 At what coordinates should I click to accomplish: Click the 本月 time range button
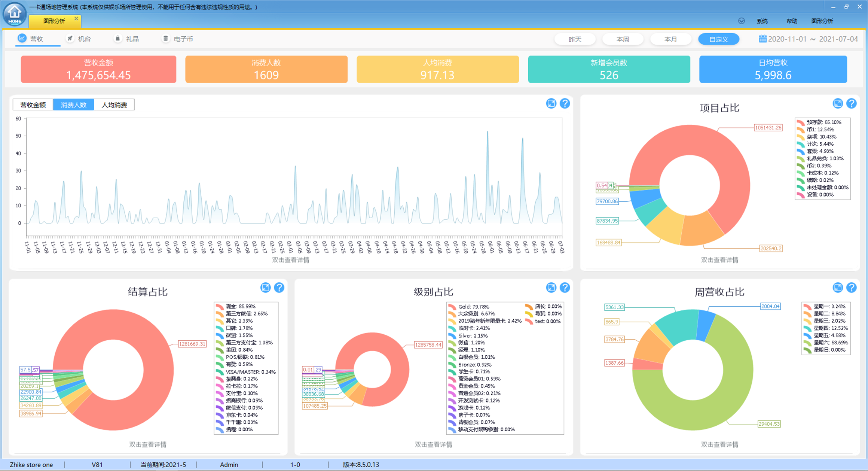click(x=670, y=39)
